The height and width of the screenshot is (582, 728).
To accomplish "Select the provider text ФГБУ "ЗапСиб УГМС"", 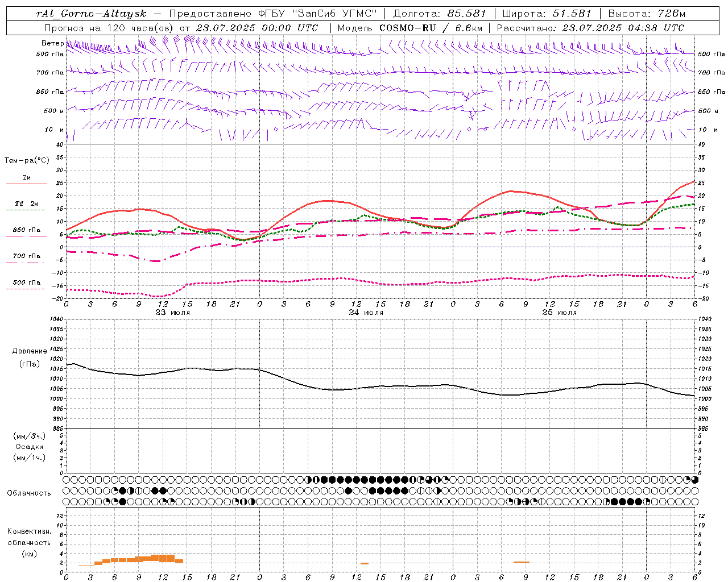I will [x=318, y=14].
